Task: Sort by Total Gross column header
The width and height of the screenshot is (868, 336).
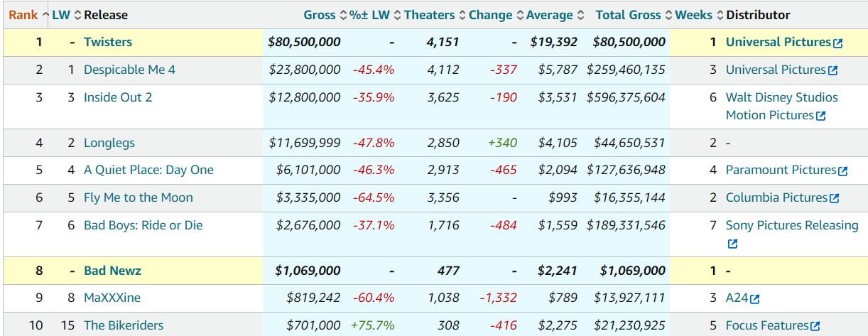Action: tap(628, 15)
